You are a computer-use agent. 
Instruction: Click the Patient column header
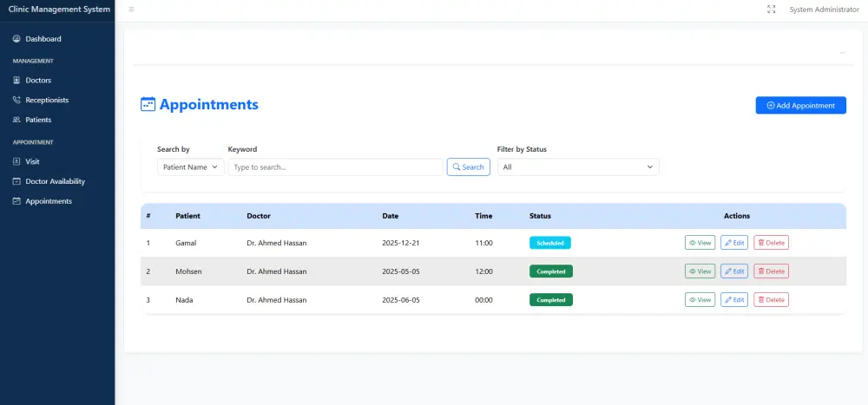click(187, 216)
